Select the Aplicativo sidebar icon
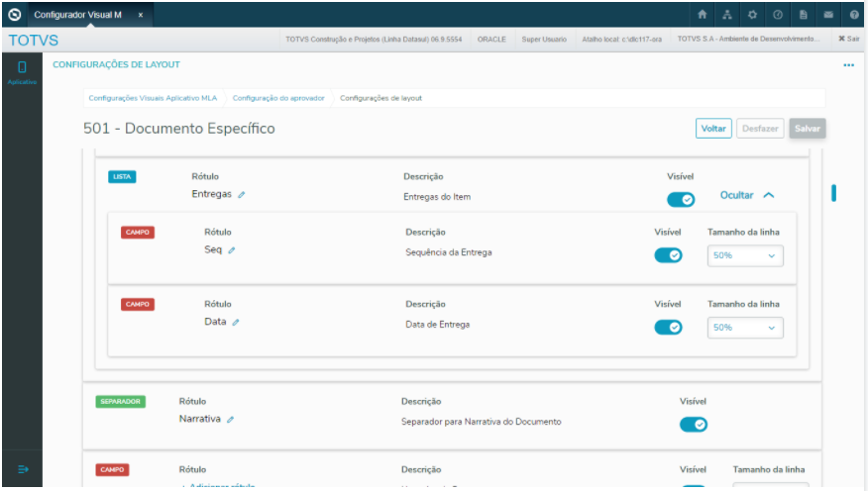 [22, 72]
